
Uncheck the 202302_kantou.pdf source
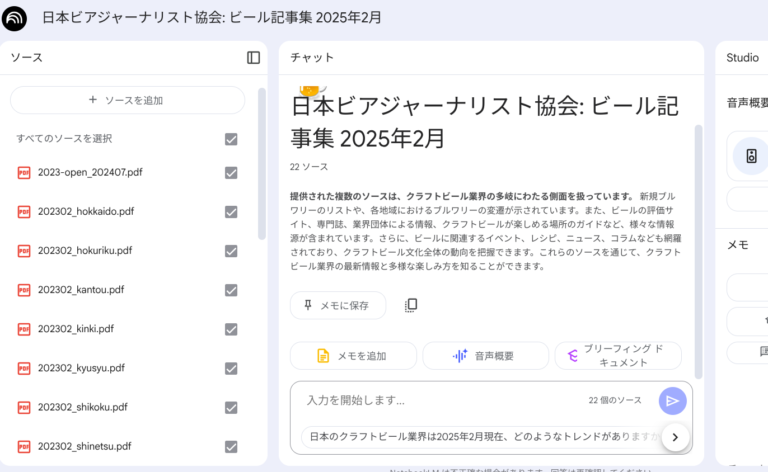(231, 290)
